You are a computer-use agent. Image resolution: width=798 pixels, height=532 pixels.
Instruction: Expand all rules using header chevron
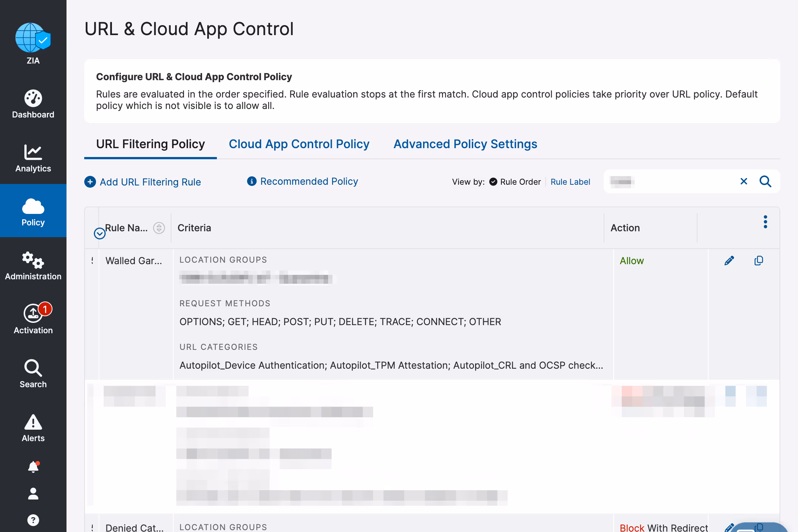click(99, 233)
